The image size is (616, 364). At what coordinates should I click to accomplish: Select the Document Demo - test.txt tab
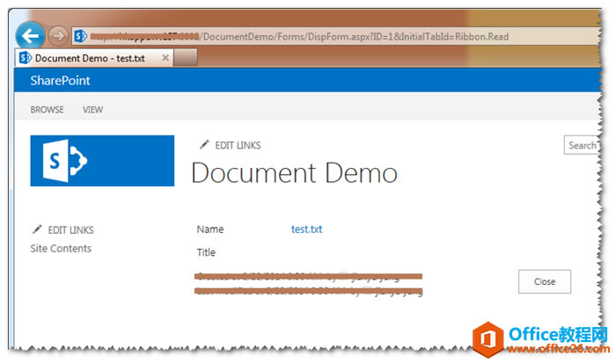click(94, 58)
